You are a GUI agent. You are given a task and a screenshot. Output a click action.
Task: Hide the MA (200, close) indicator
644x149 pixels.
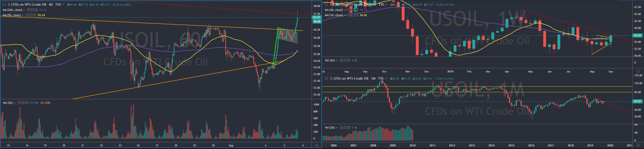click(x=29, y=10)
